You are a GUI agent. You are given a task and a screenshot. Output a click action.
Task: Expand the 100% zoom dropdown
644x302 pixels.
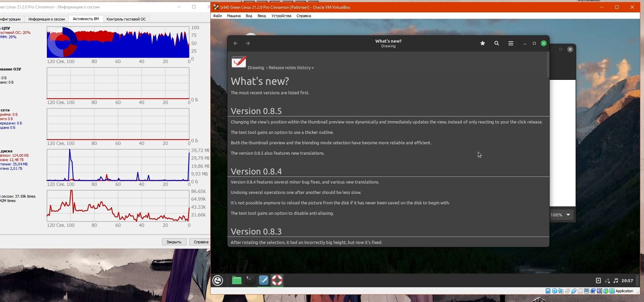[x=568, y=215]
